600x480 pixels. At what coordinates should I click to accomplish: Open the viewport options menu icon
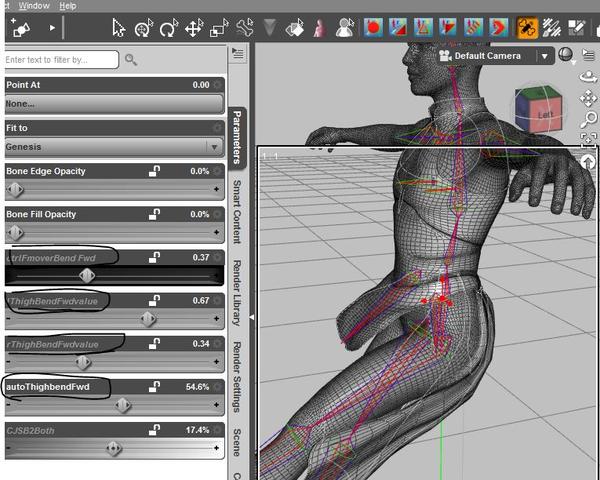click(589, 56)
